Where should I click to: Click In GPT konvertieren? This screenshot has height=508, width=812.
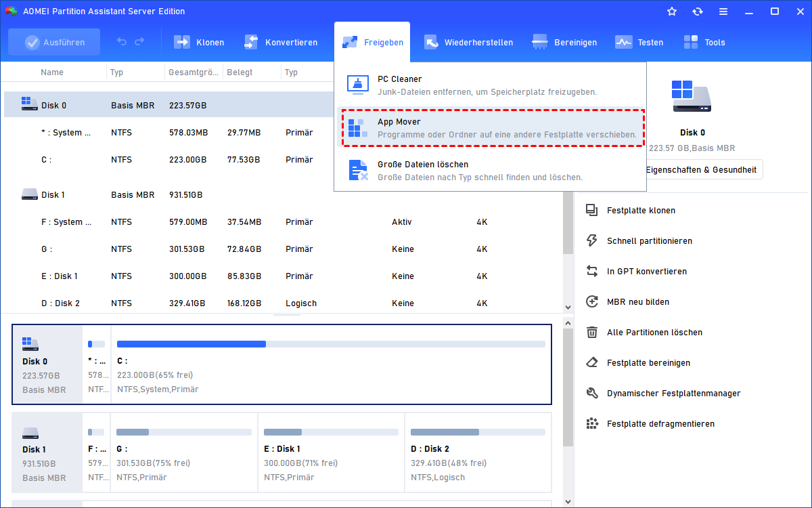pyautogui.click(x=647, y=272)
